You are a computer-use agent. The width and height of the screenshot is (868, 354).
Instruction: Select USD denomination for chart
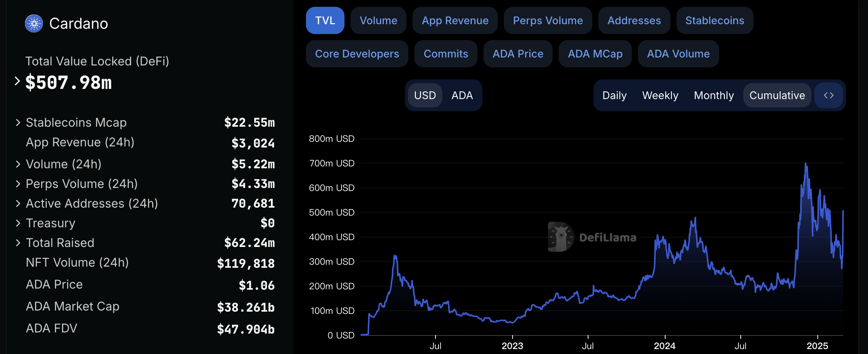(x=425, y=95)
